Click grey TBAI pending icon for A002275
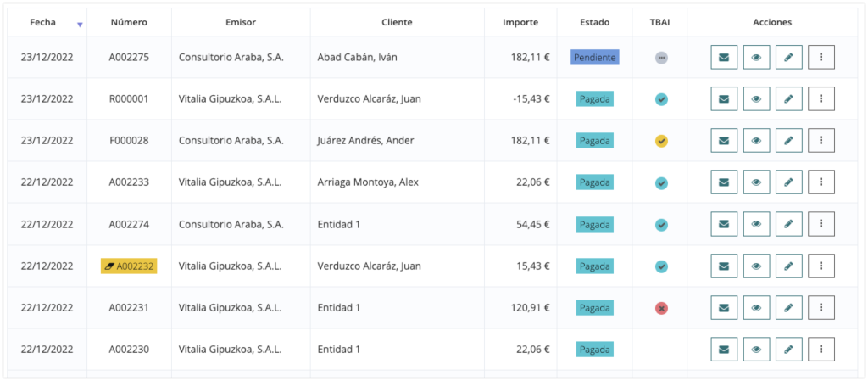This screenshot has width=868, height=381. [x=661, y=58]
